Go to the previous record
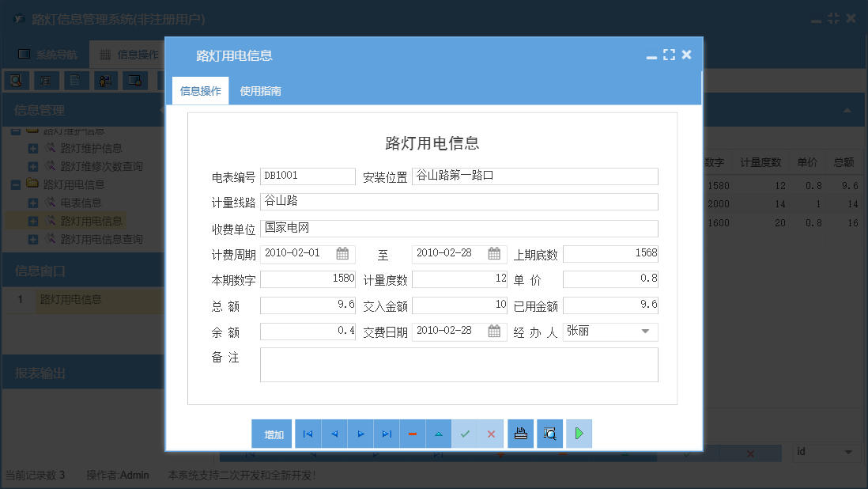The image size is (868, 489). point(334,434)
